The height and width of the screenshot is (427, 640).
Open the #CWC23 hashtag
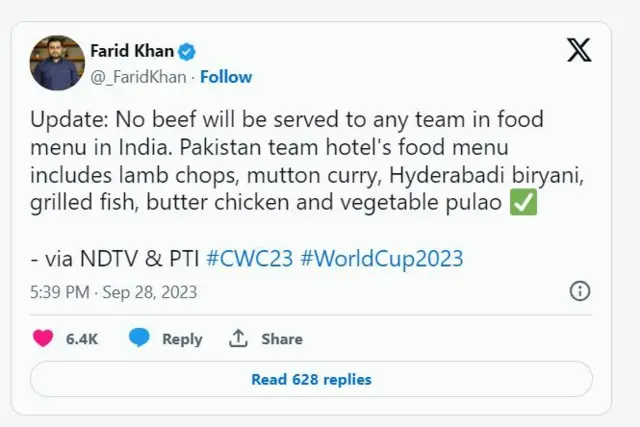point(248,258)
